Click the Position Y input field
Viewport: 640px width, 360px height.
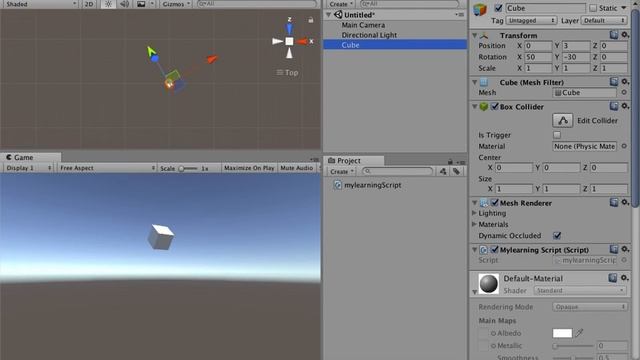point(576,46)
